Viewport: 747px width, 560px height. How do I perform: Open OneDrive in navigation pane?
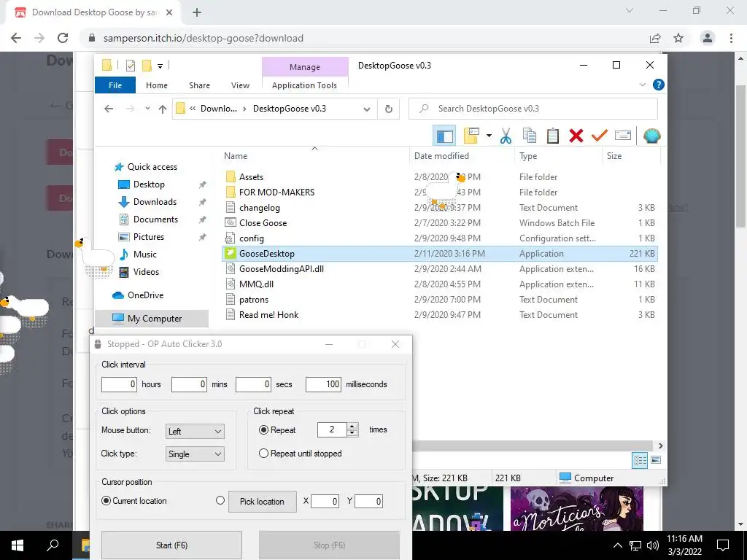[145, 295]
